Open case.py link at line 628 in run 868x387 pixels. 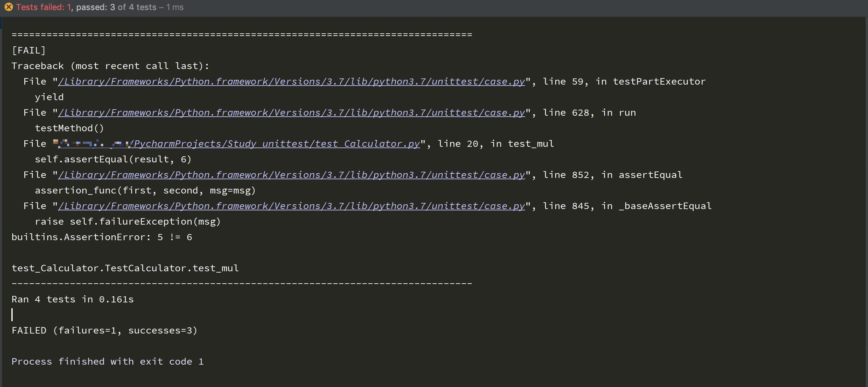coord(292,112)
